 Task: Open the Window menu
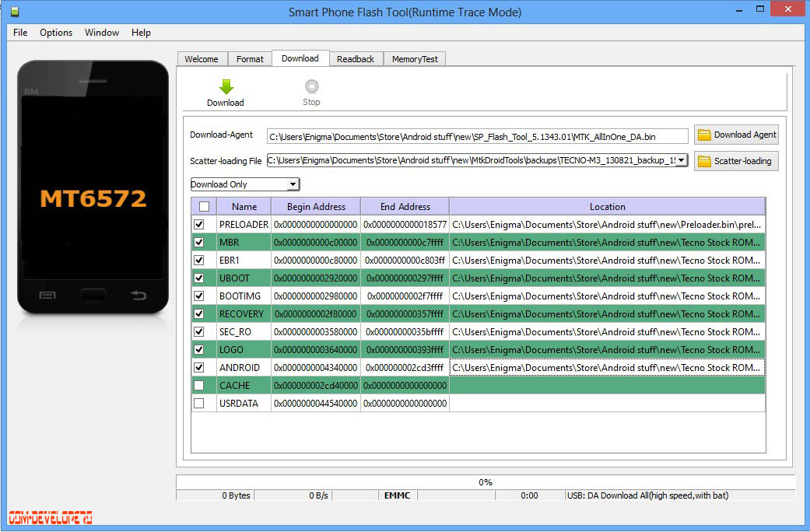point(102,33)
